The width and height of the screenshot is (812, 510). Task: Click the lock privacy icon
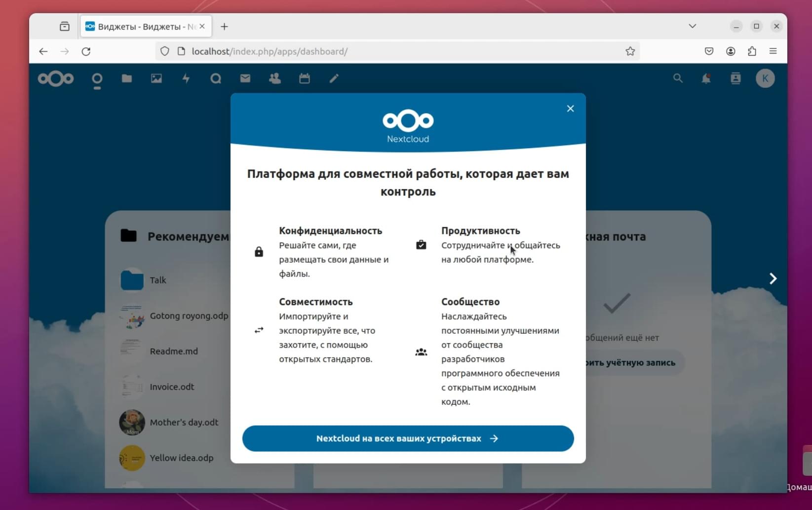click(x=259, y=252)
